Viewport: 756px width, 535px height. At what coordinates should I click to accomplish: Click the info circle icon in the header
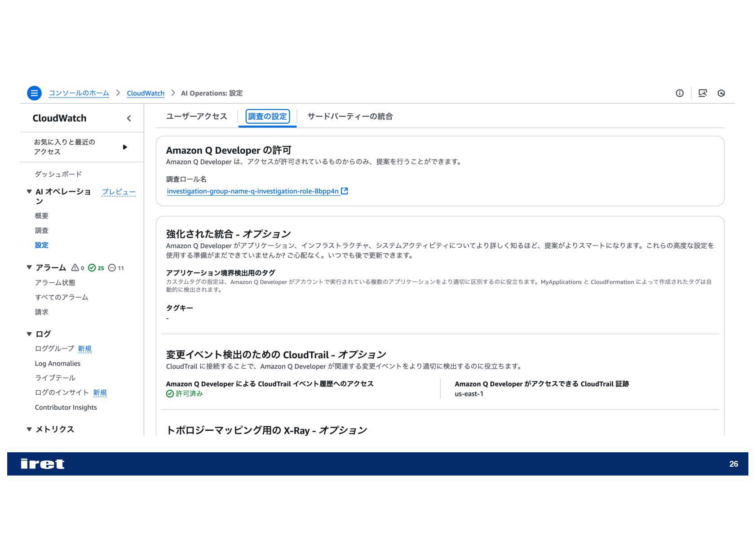[680, 93]
